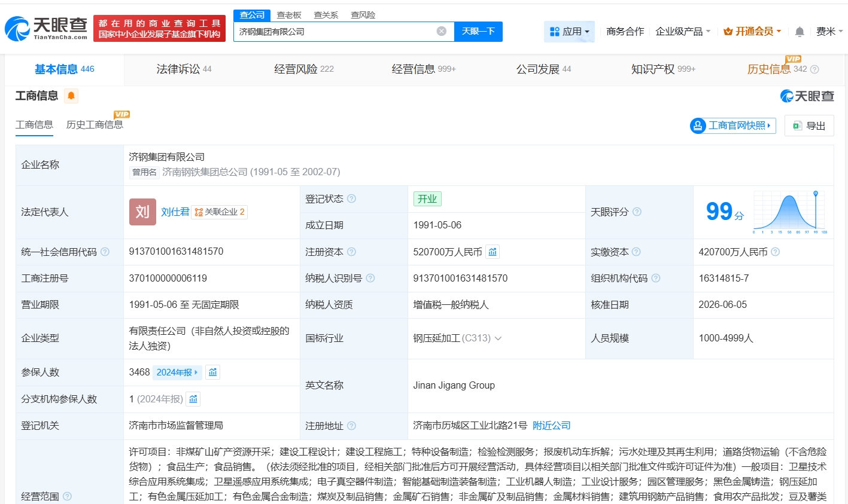
Task: Switch to the 法律诉讼 tab
Action: 184,69
